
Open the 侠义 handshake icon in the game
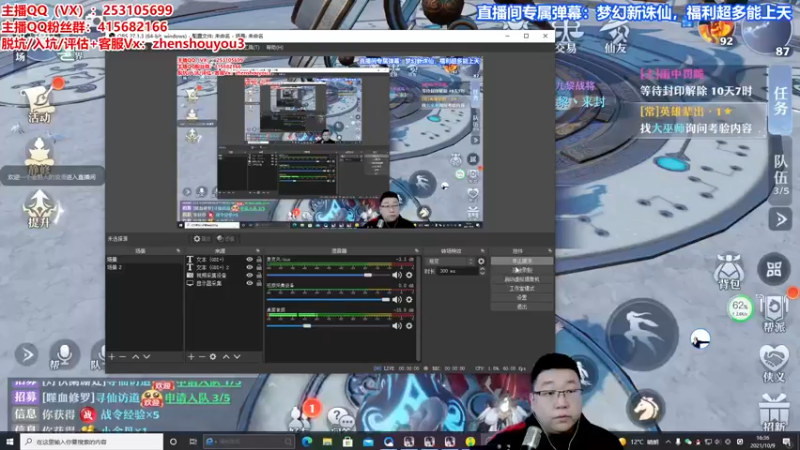(x=774, y=363)
